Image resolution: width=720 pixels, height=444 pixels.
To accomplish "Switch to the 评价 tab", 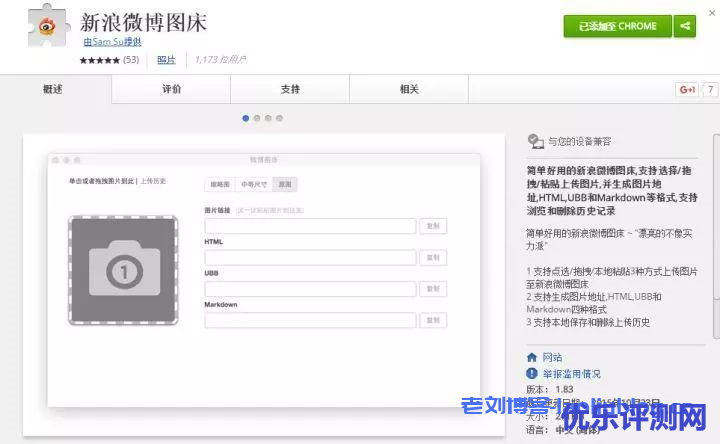I will tap(172, 89).
